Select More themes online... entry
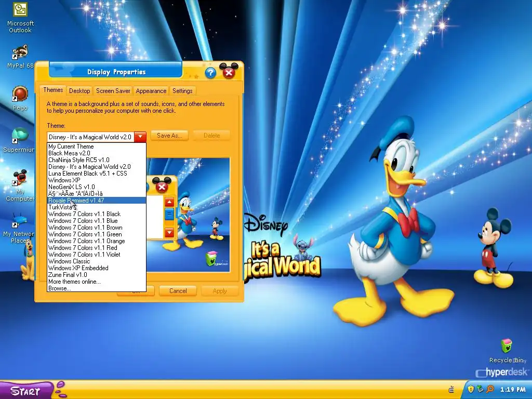The height and width of the screenshot is (399, 532). point(97,282)
